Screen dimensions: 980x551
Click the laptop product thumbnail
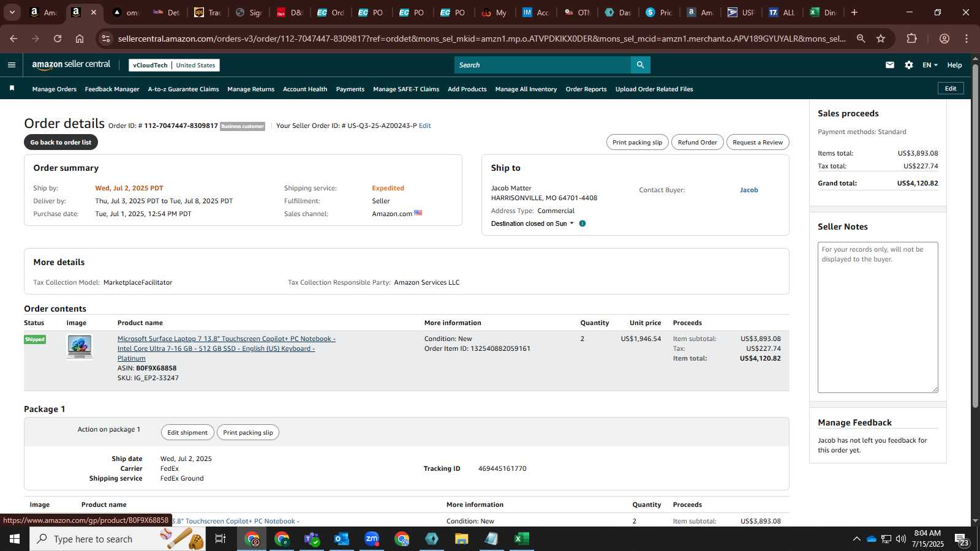[80, 347]
